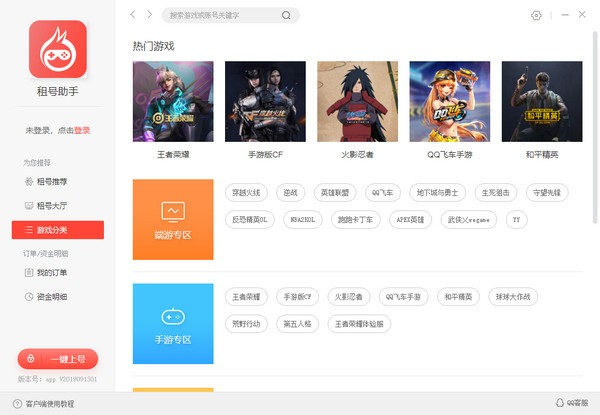The image size is (600, 415).
Task: Click the version number text
Action: [57, 379]
